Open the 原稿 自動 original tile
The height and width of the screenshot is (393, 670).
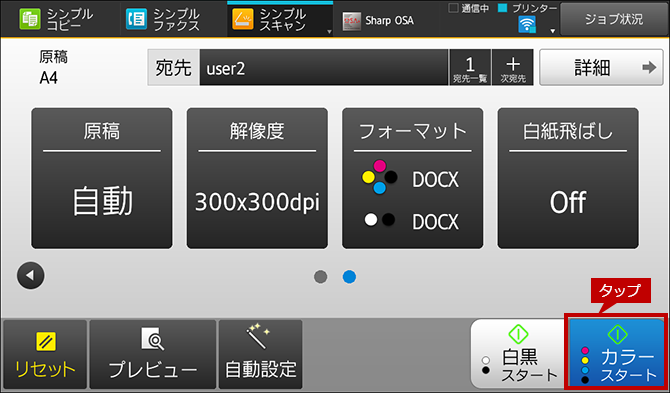point(102,178)
